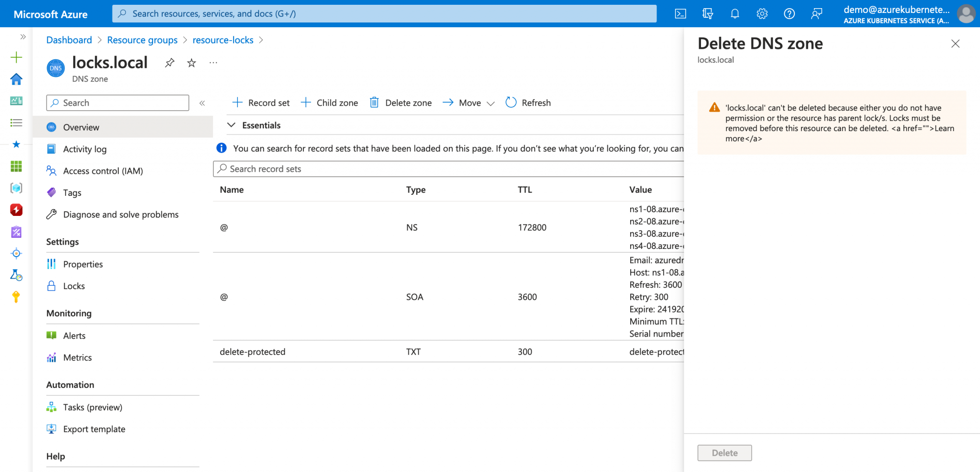Open the portal Settings gear
The height and width of the screenshot is (472, 980).
tap(762, 13)
